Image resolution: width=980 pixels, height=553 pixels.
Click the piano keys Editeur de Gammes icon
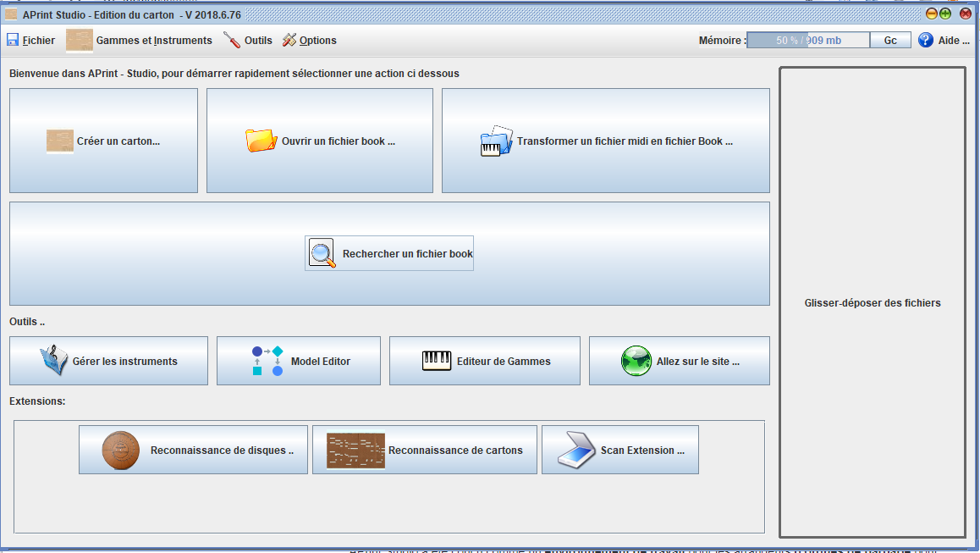point(437,361)
